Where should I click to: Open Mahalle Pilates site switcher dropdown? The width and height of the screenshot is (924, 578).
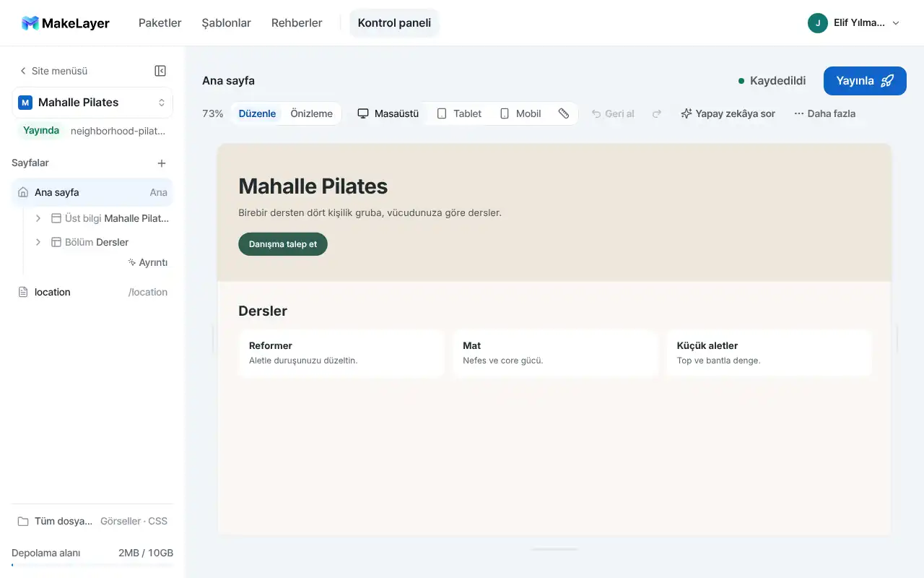[92, 103]
